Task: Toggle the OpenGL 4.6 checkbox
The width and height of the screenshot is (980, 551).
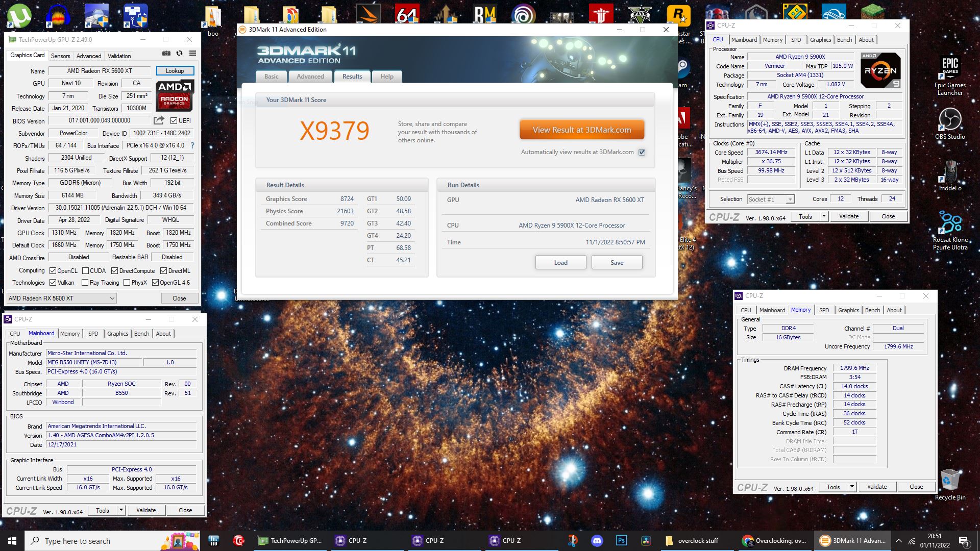Action: tap(155, 283)
